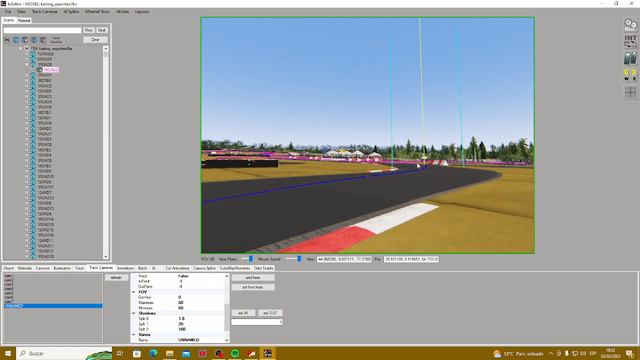The width and height of the screenshot is (640, 360).
Task: Click the INT interior view icon
Action: (x=630, y=42)
